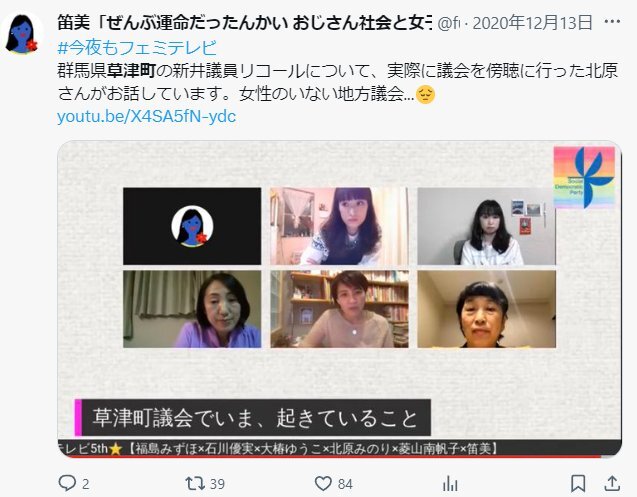Bookmark this tweet

pos(578,484)
